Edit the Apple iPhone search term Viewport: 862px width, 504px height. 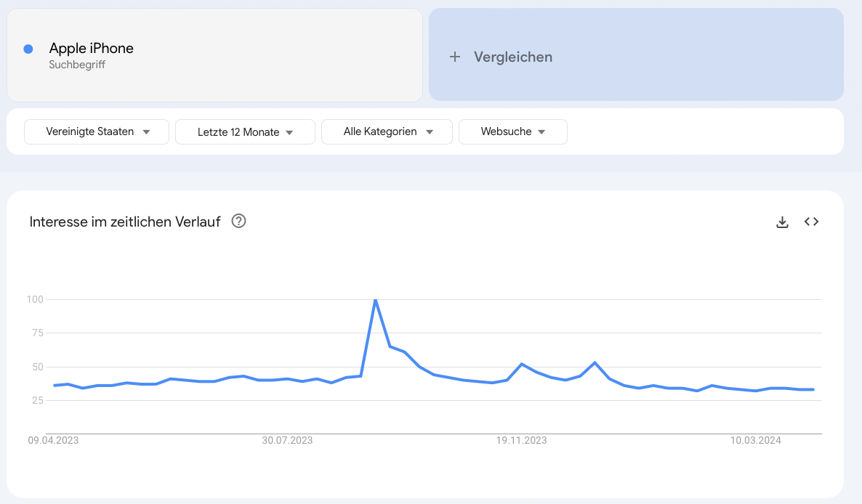point(92,49)
